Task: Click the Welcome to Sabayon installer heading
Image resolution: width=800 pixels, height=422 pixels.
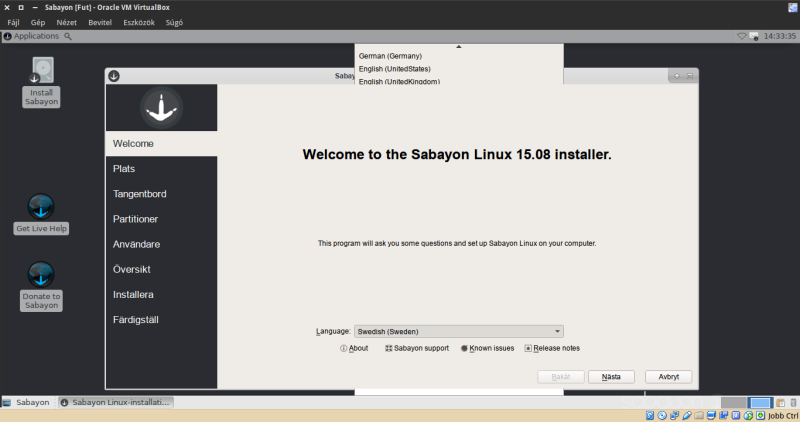Action: pos(457,155)
